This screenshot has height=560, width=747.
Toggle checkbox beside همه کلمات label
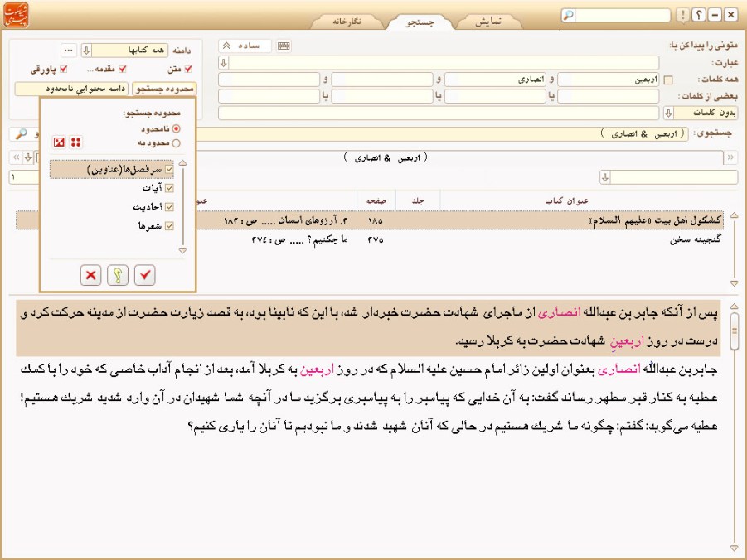click(668, 80)
